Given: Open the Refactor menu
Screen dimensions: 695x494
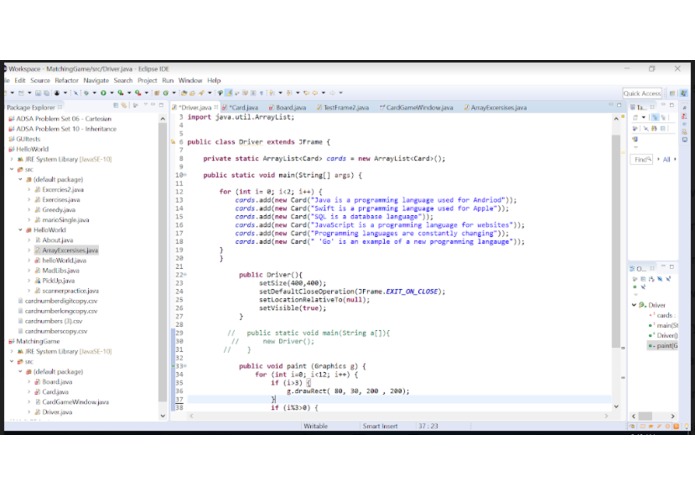Looking at the screenshot, I should pos(66,80).
